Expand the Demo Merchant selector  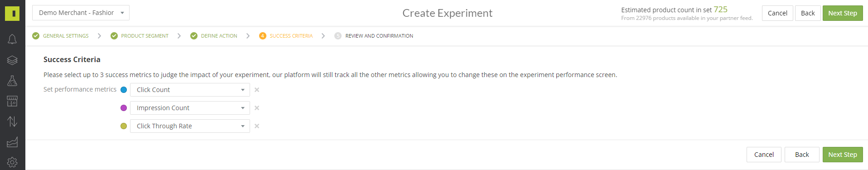[x=81, y=13]
